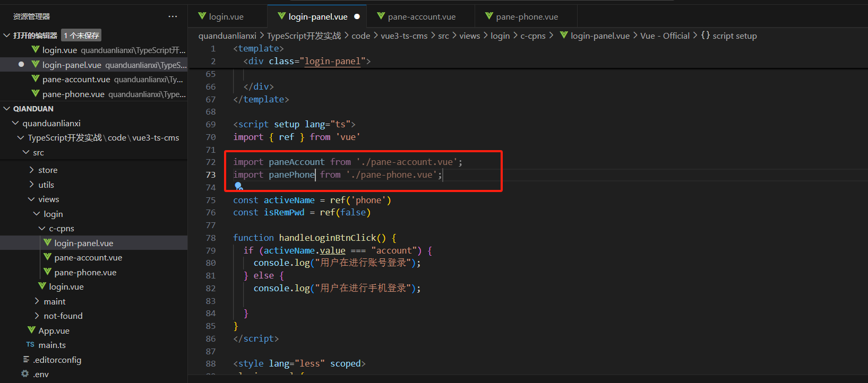
Task: Expand the utils folder
Action: (x=31, y=185)
